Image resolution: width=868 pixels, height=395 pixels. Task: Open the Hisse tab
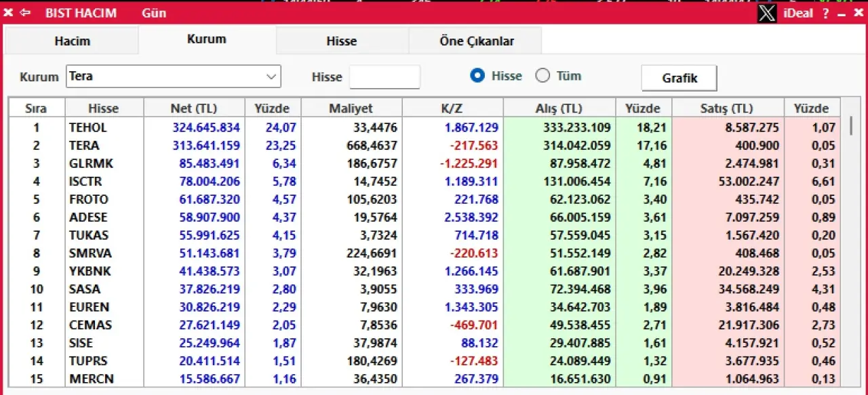[341, 41]
